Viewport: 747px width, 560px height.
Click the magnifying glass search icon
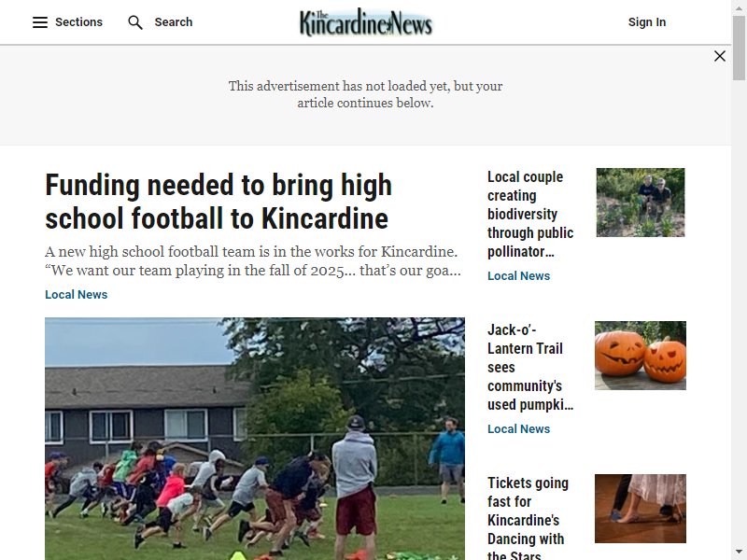coord(135,22)
